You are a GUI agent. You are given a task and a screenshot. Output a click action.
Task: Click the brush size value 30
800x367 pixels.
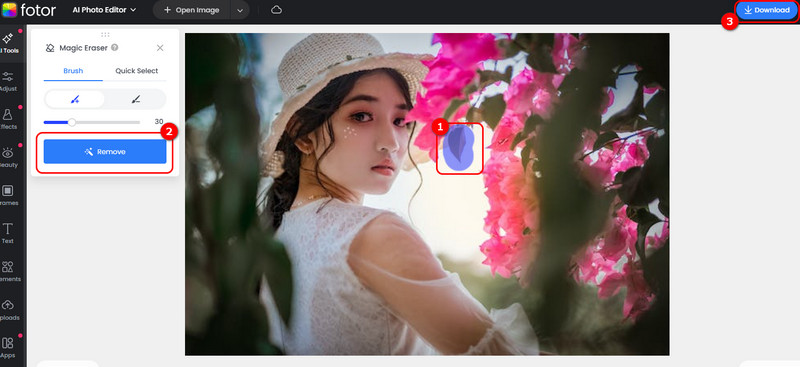159,122
